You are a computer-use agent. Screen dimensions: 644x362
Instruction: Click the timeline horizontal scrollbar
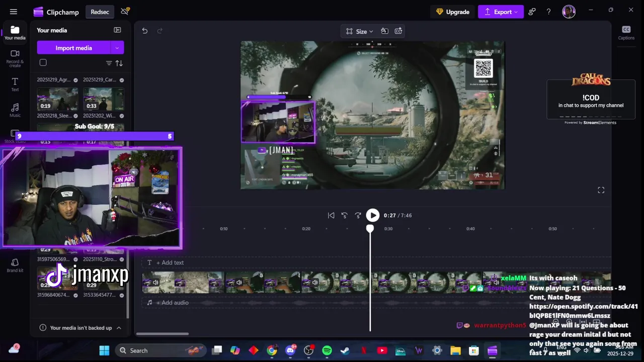163,334
